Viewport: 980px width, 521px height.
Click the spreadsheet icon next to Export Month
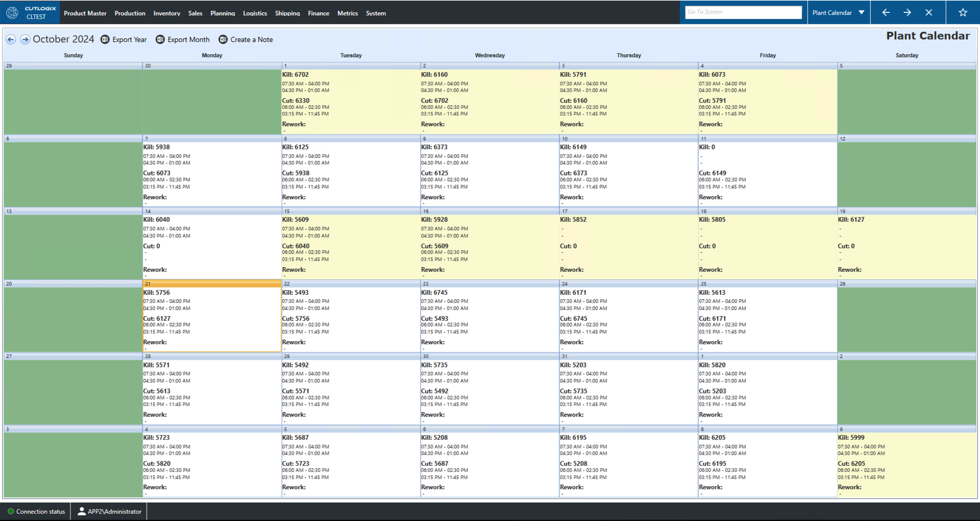pyautogui.click(x=160, y=39)
